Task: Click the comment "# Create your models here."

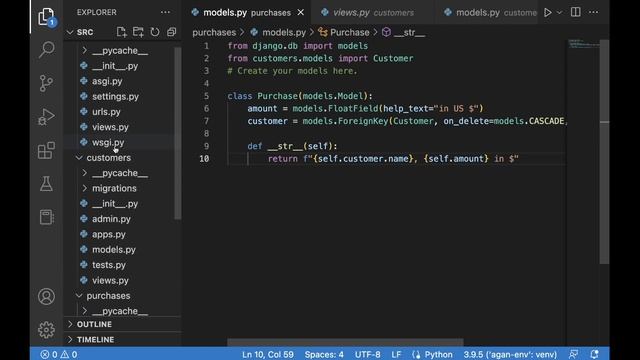Action: click(x=292, y=71)
